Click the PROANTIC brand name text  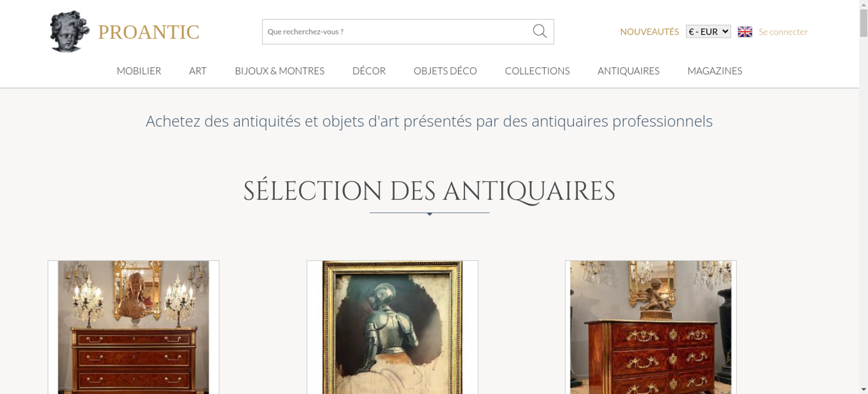pos(148,32)
